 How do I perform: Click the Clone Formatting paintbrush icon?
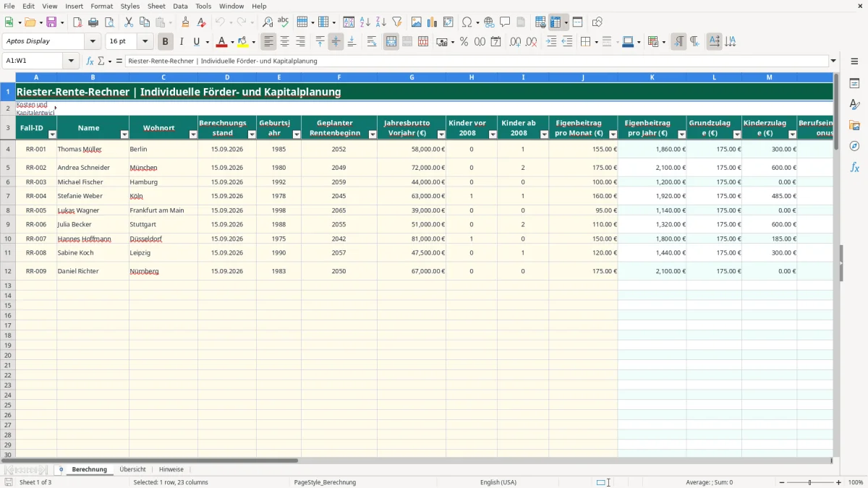point(186,22)
